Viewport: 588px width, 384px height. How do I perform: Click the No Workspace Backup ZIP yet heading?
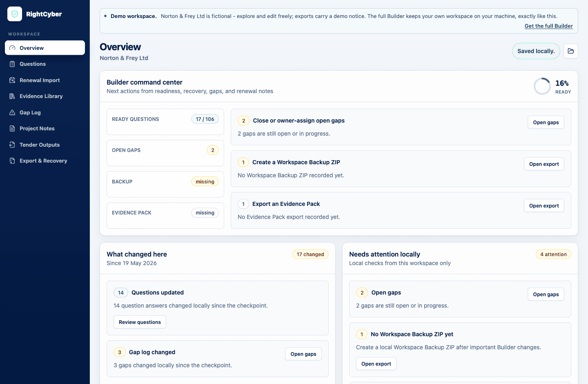click(412, 334)
